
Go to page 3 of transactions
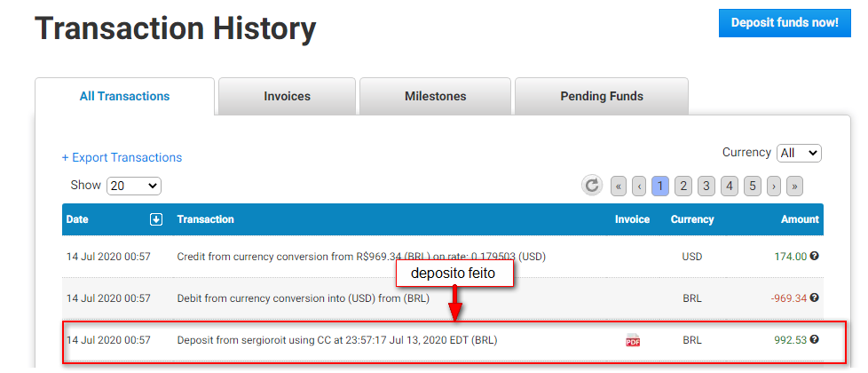[706, 186]
